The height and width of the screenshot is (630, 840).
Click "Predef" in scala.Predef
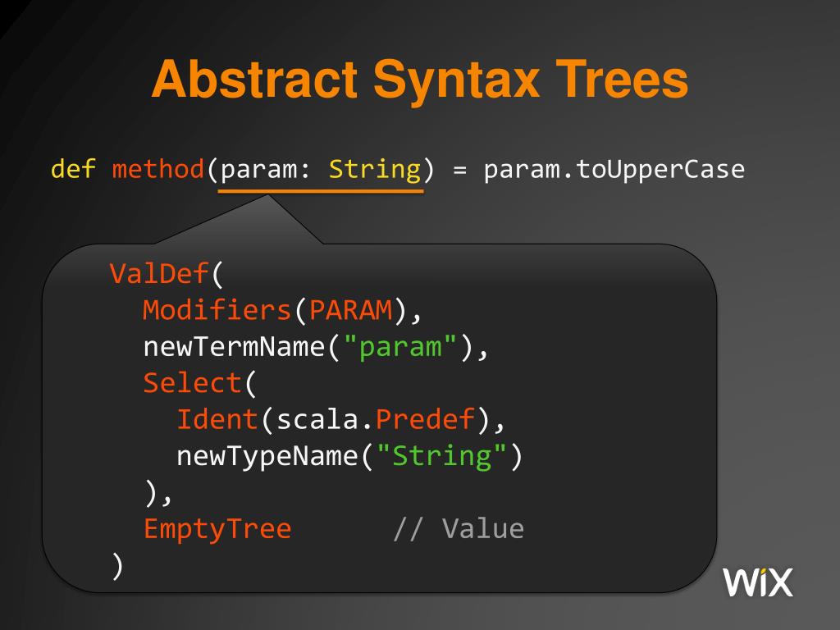point(426,419)
